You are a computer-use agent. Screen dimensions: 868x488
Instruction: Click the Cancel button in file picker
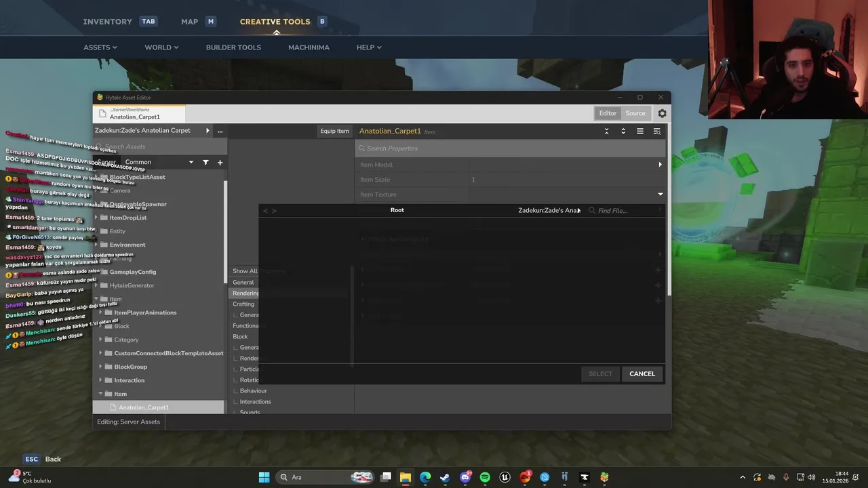642,373
